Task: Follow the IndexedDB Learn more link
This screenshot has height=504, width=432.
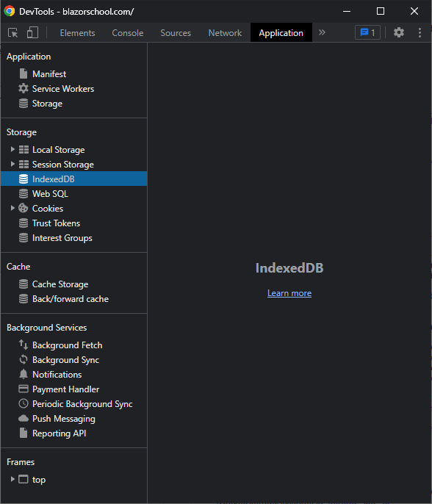Action: coord(289,293)
